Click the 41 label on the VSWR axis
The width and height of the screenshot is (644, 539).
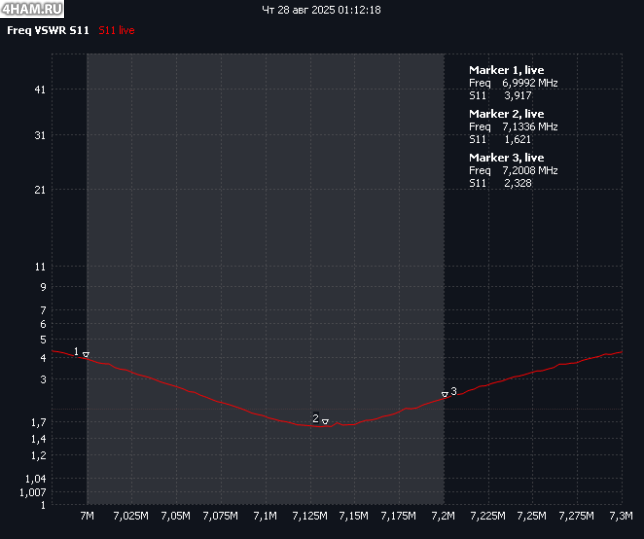[x=40, y=90]
